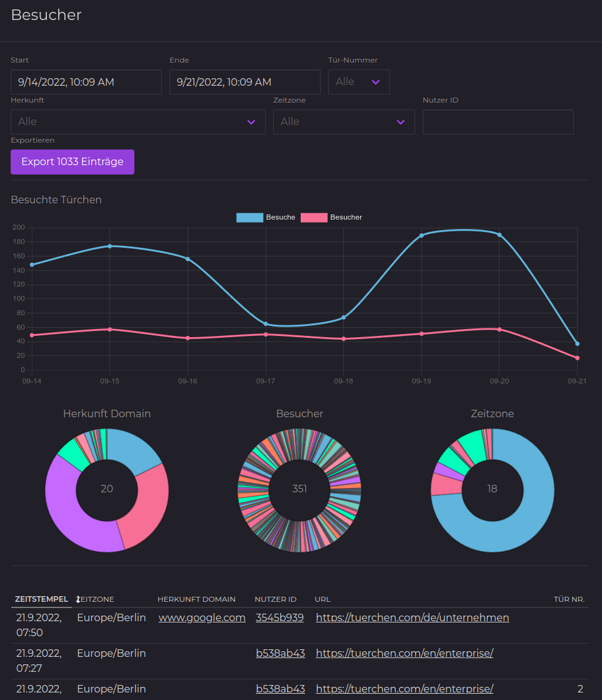Screen dimensions: 602x700
Task: Click the Besuche data point at 09-19
Action: pos(421,235)
